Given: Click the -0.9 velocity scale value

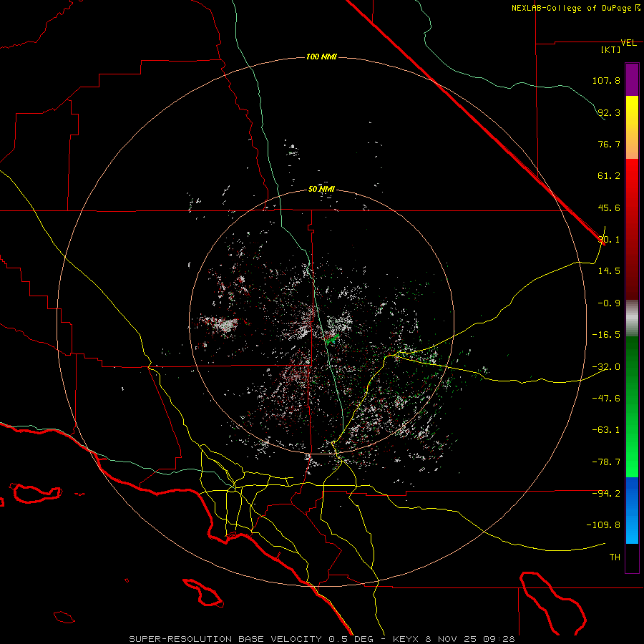Looking at the screenshot, I should point(609,303).
